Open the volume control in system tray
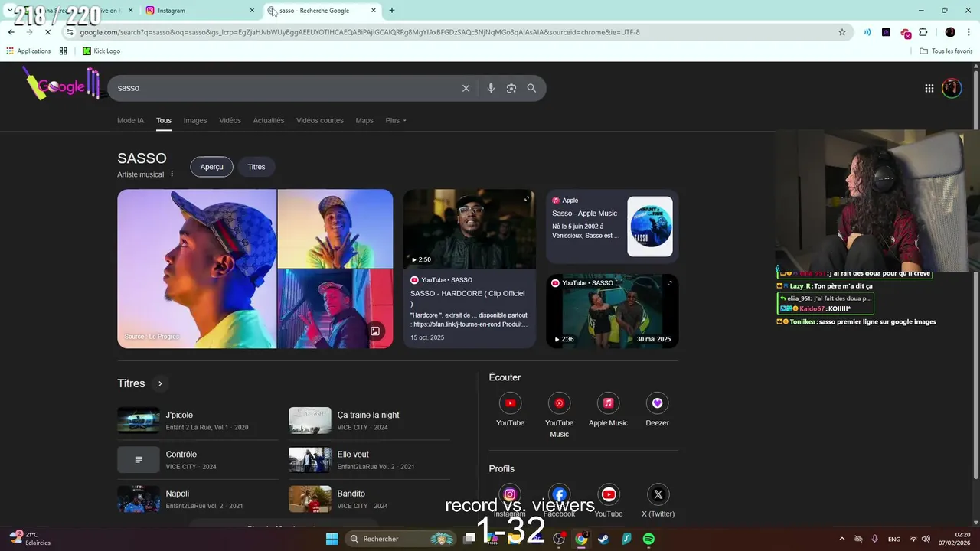This screenshot has height=551, width=980. [926, 539]
